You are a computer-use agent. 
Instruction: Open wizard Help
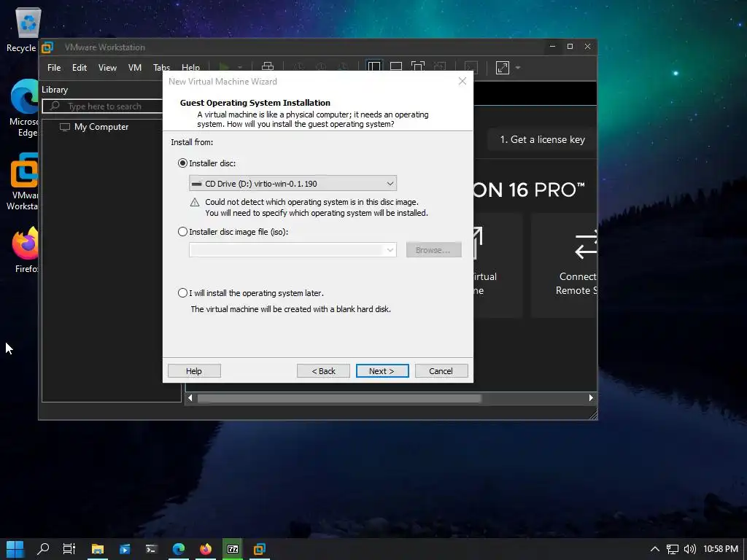(194, 371)
